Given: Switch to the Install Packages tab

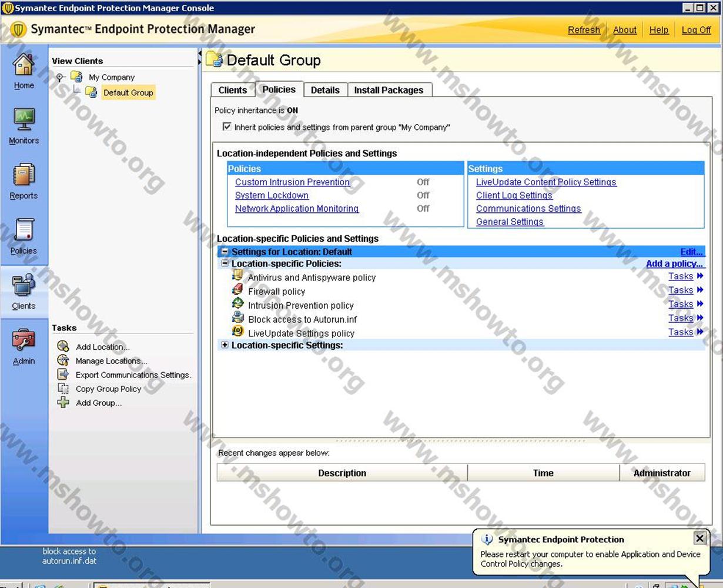Looking at the screenshot, I should coord(389,90).
